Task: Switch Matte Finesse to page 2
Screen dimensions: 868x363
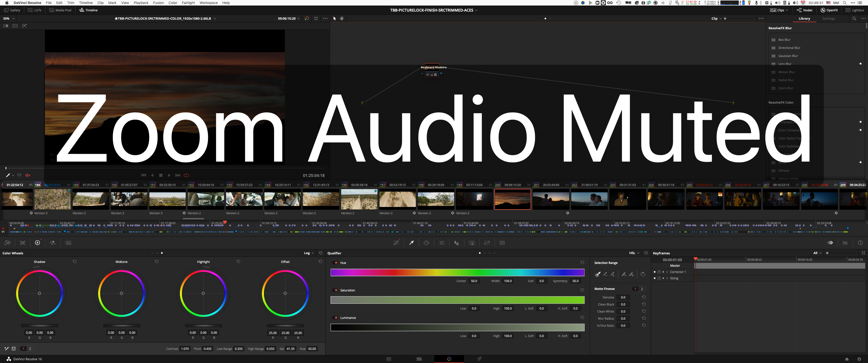Action: tap(642, 289)
